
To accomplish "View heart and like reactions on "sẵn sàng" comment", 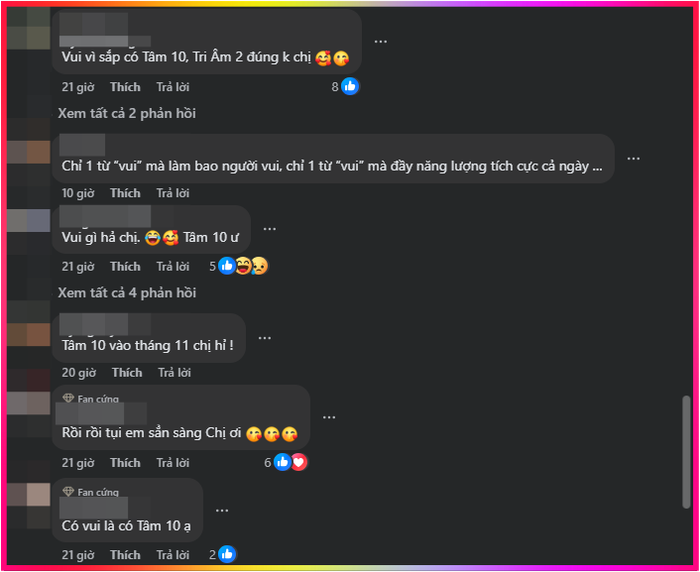I will [x=286, y=463].
